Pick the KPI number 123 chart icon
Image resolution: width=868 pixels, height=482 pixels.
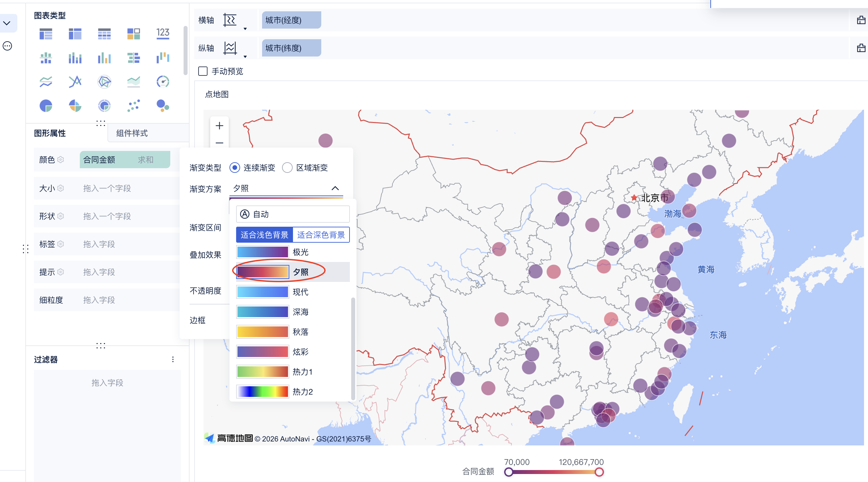pos(163,33)
